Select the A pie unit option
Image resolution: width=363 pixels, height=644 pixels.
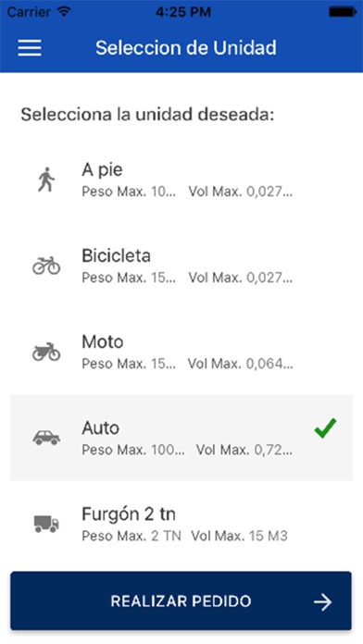(x=181, y=180)
